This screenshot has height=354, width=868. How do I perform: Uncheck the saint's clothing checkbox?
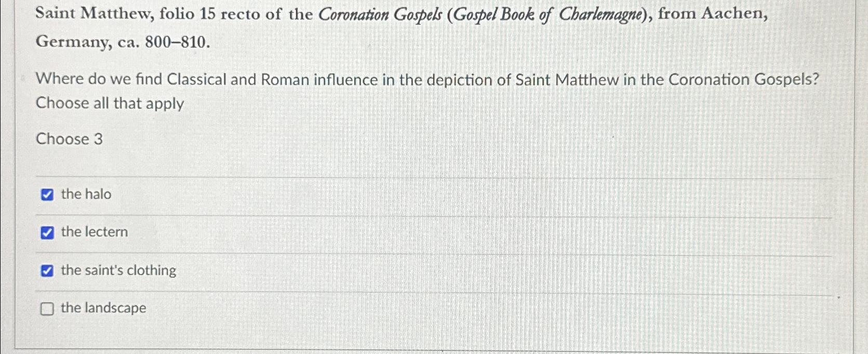point(47,270)
